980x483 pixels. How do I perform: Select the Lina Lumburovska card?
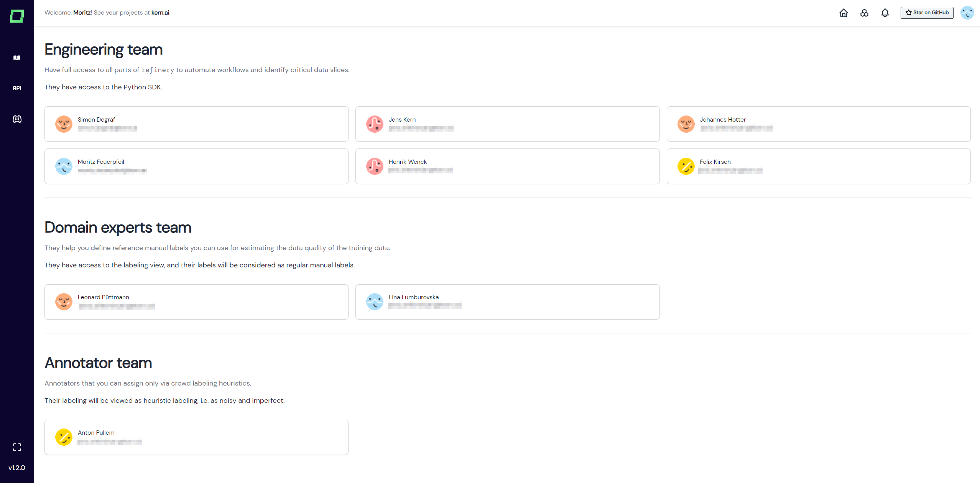click(x=507, y=302)
